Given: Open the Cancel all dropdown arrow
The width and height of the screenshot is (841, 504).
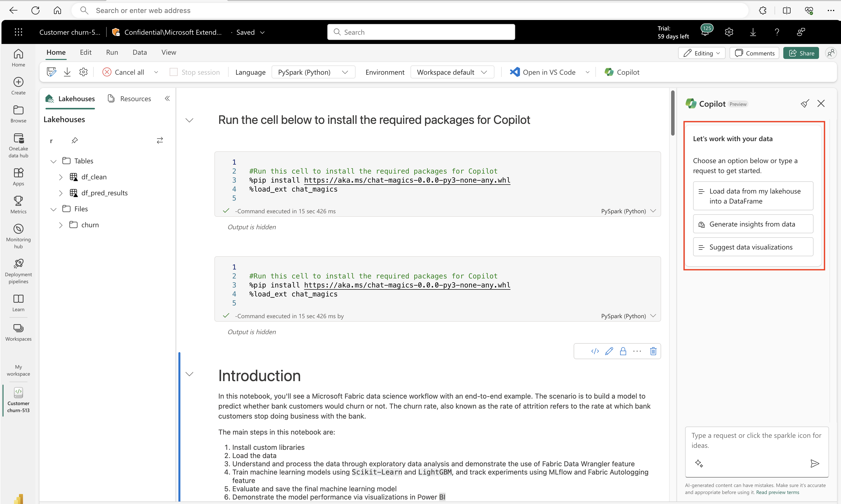Looking at the screenshot, I should (x=156, y=72).
